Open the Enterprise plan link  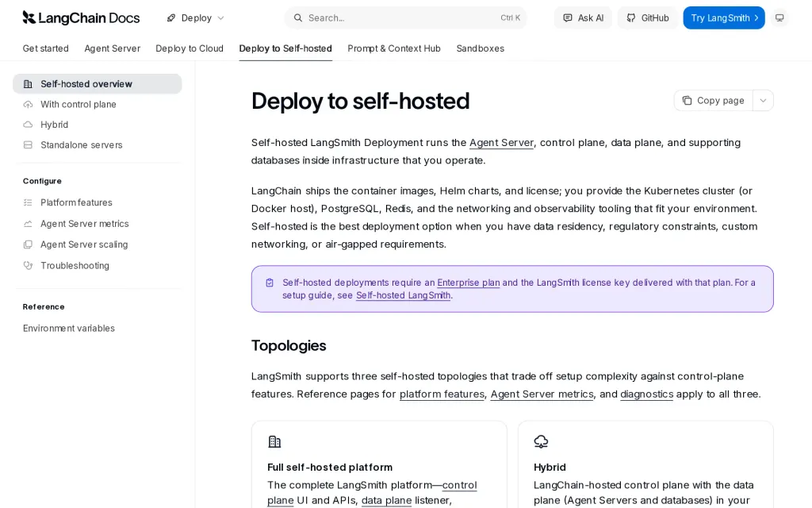click(469, 283)
